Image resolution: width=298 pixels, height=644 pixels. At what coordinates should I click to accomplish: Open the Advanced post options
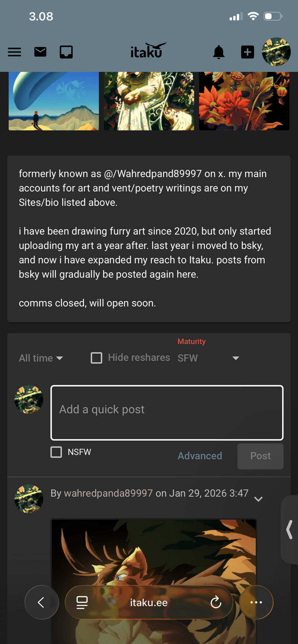[200, 456]
